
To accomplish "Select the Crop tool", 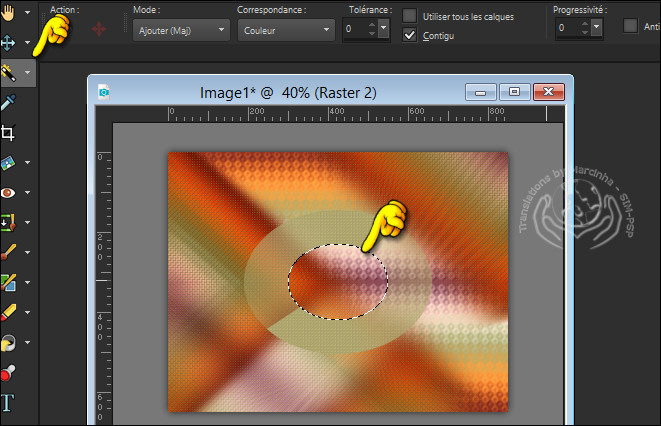I will [x=9, y=132].
